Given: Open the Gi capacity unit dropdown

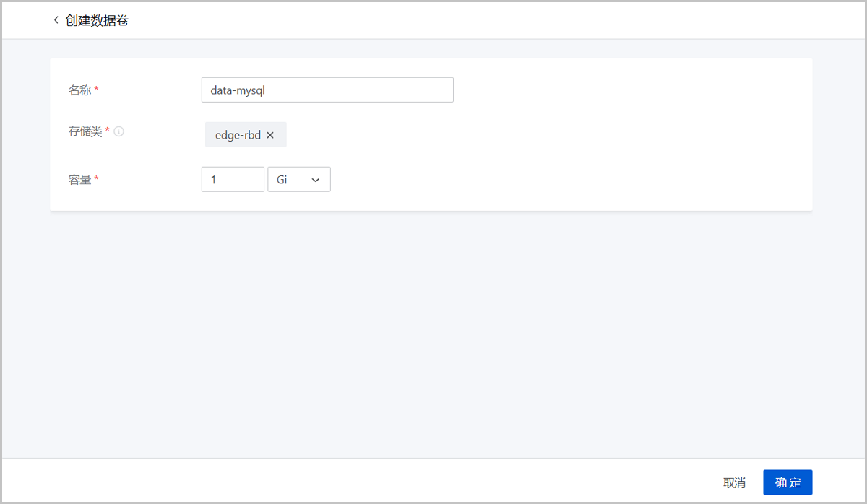Looking at the screenshot, I should click(299, 180).
